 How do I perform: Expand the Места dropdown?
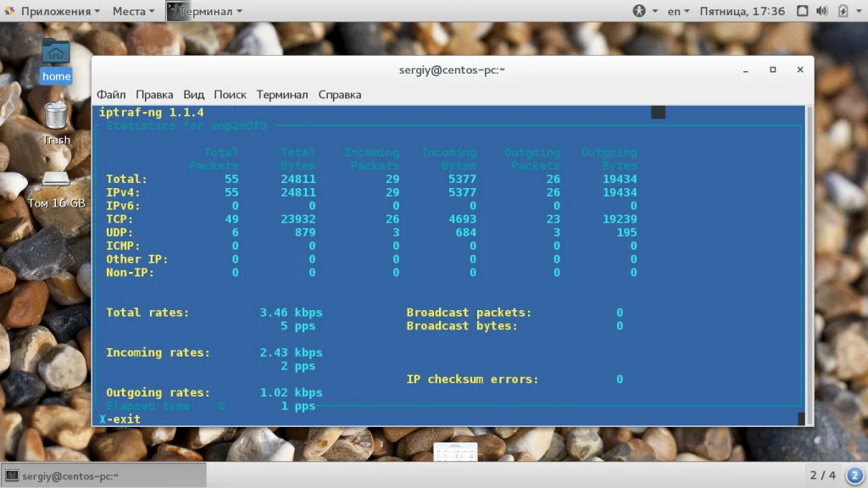click(133, 11)
